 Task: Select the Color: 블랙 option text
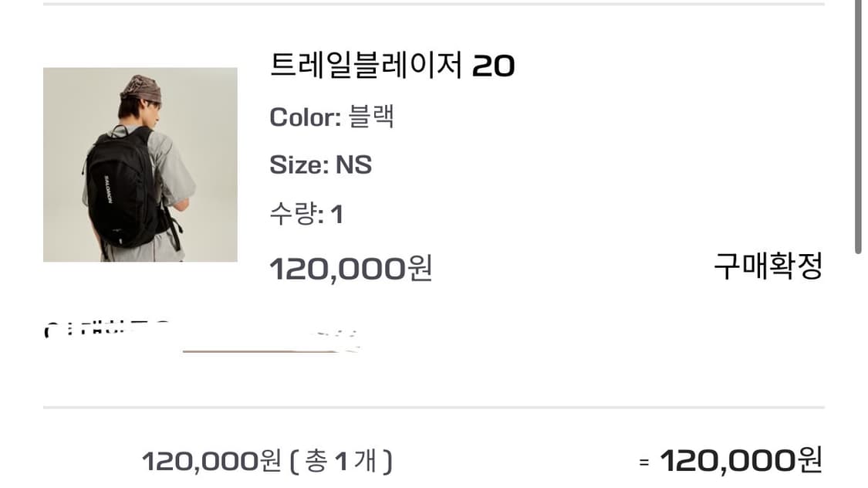coord(332,116)
